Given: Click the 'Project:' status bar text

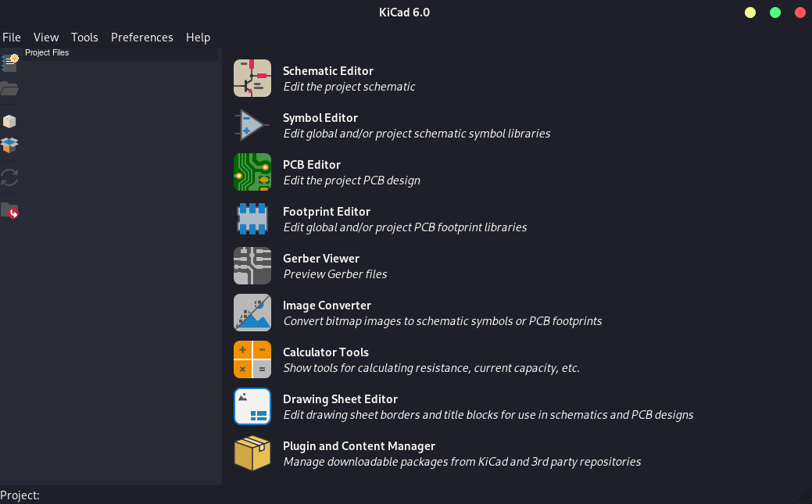Looking at the screenshot, I should click(20, 495).
